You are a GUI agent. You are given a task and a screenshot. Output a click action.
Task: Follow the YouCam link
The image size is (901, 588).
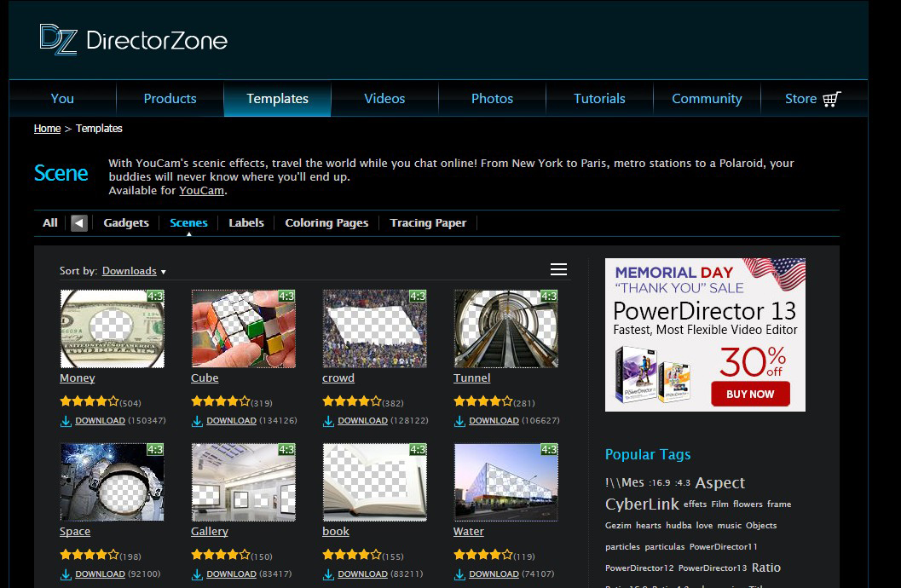pos(201,190)
